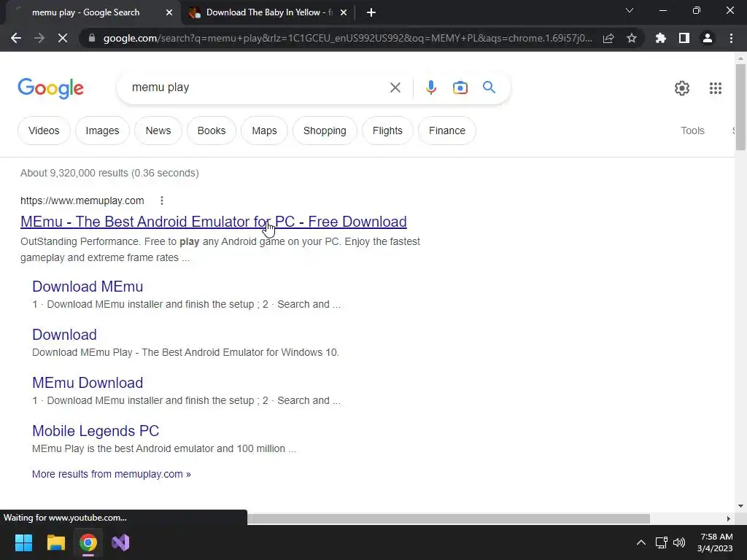Toggle the Chrome side panel

(x=684, y=38)
